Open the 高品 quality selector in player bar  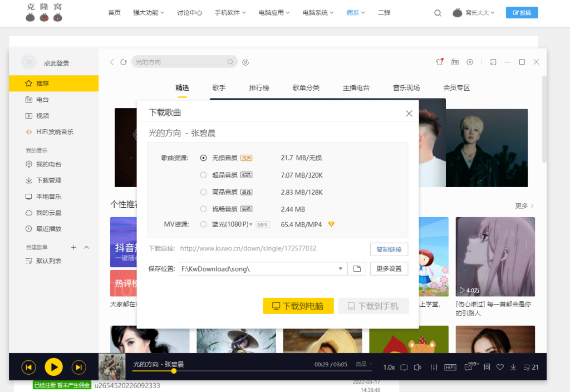363,364
